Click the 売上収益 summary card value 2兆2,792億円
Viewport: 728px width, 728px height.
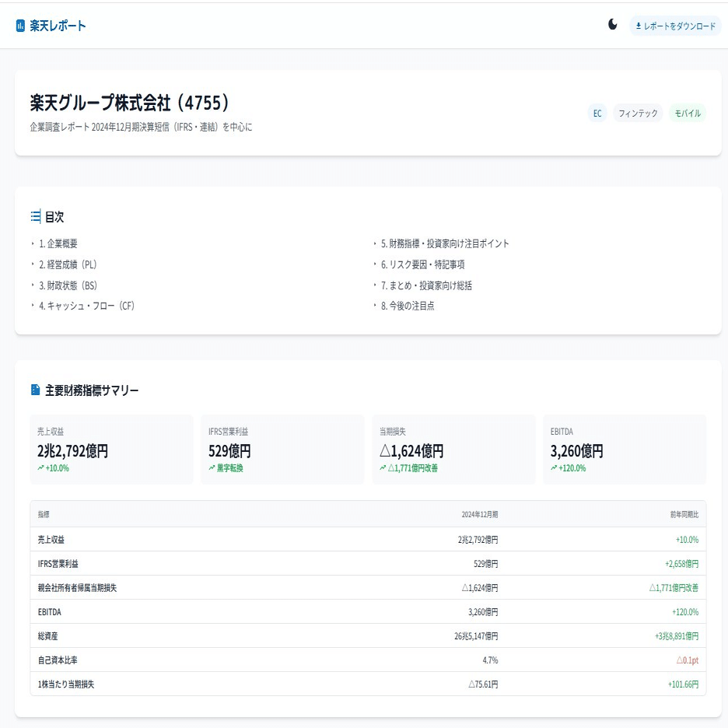[x=72, y=451]
